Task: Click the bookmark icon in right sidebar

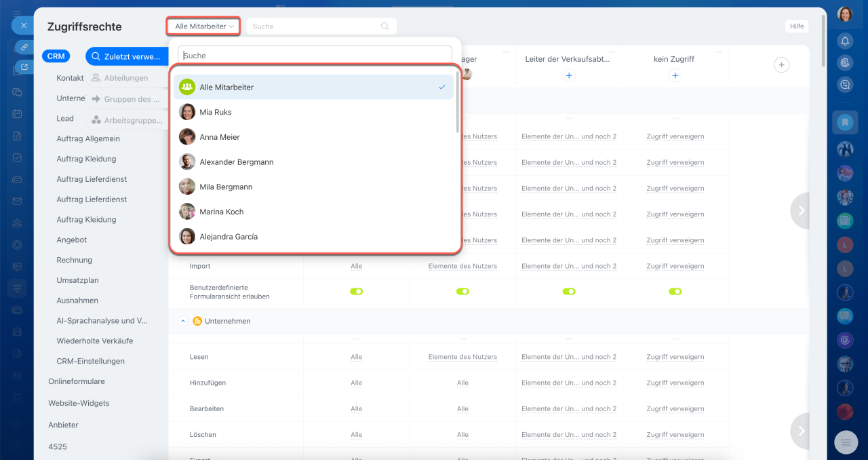Action: [x=845, y=123]
